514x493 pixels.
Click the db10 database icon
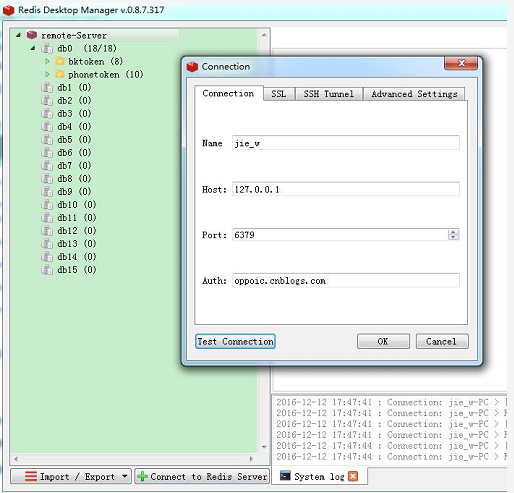pyautogui.click(x=47, y=205)
